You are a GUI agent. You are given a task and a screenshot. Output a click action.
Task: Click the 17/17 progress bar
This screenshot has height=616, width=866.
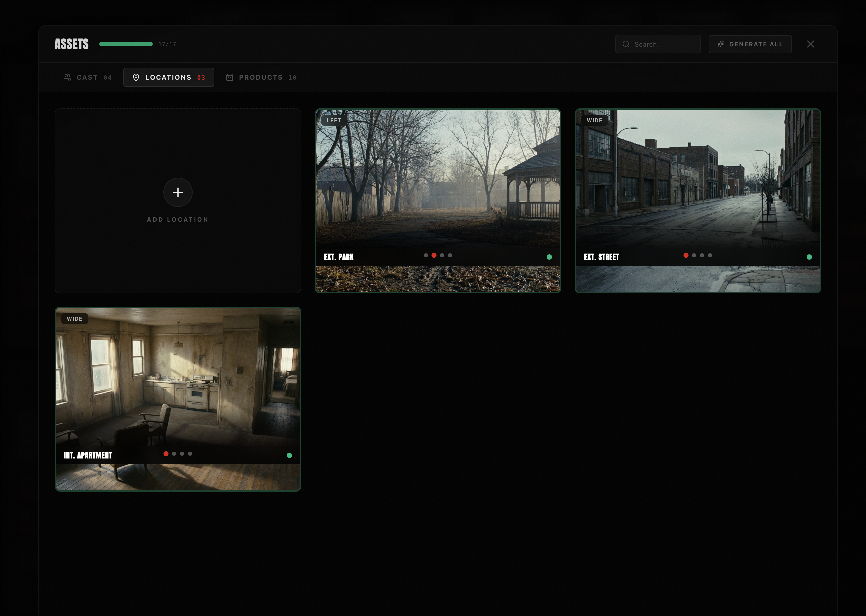tap(126, 44)
